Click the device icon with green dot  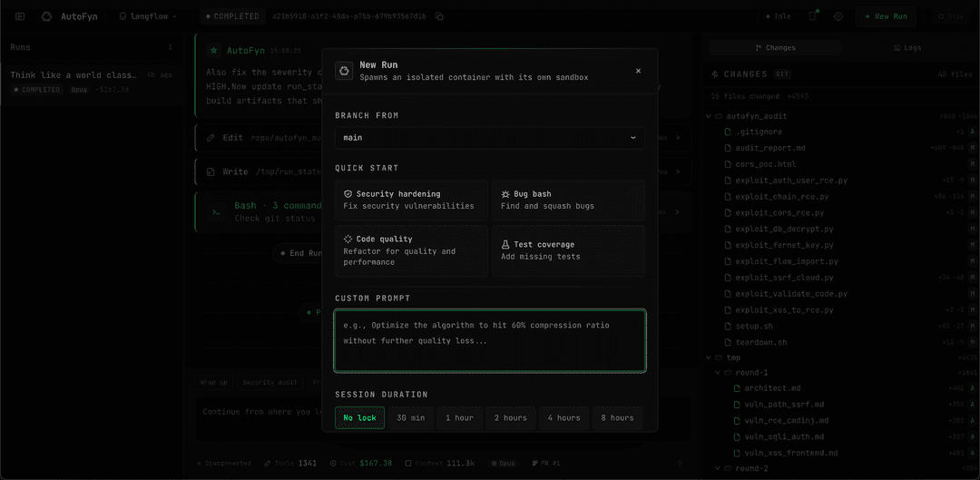coord(812,16)
